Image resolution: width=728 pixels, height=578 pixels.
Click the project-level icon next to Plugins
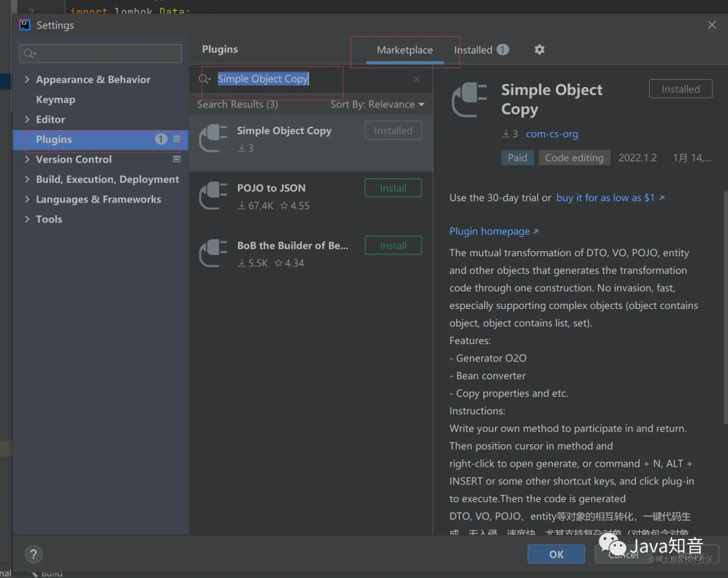(x=177, y=139)
